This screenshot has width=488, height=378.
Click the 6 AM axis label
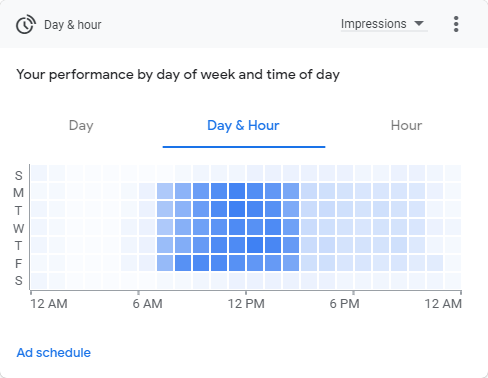(x=147, y=304)
